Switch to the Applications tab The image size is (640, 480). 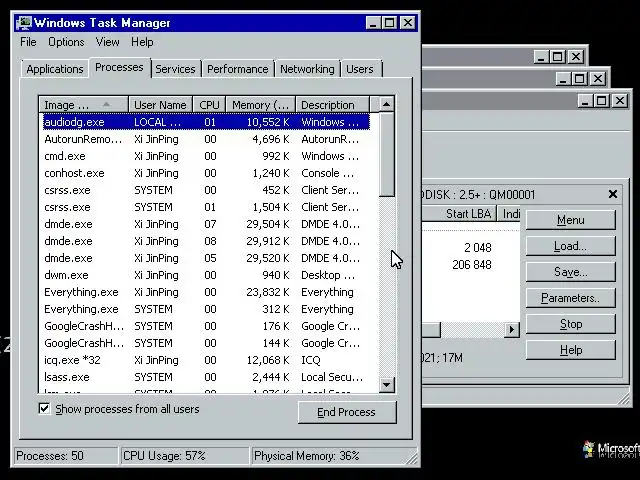click(x=55, y=69)
